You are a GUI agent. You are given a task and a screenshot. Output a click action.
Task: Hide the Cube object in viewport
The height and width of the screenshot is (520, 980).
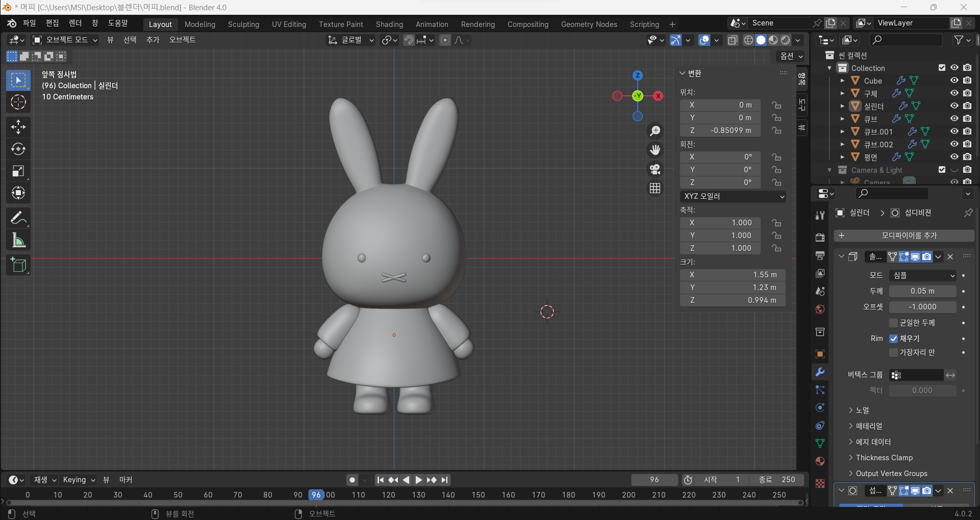[x=954, y=81]
